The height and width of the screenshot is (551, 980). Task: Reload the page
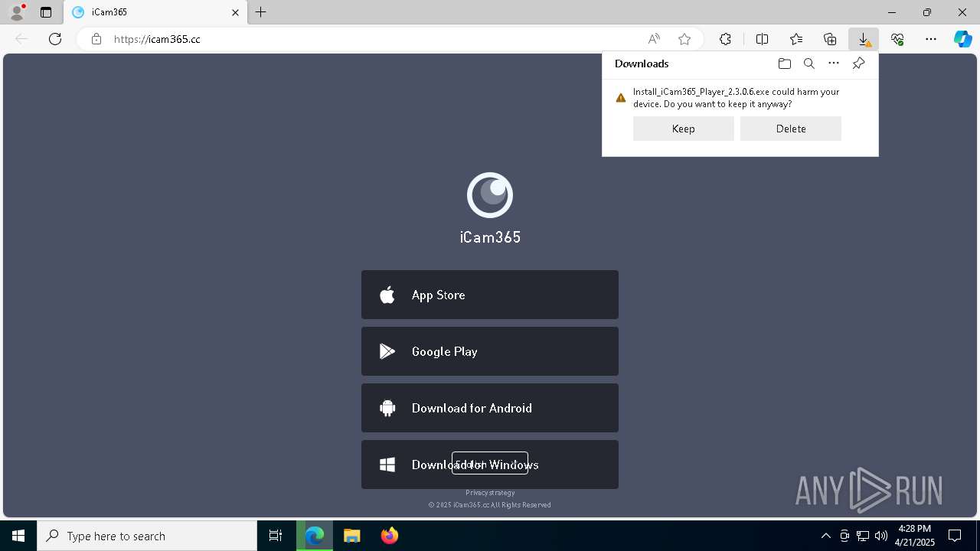[x=55, y=39]
